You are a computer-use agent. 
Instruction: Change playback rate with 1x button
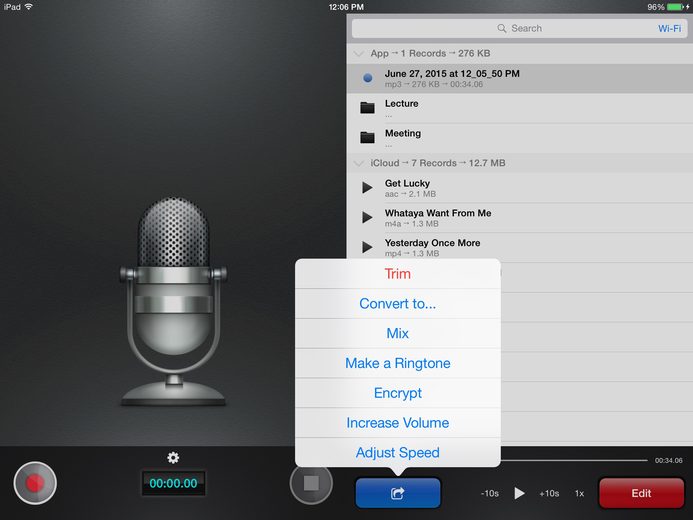(579, 493)
